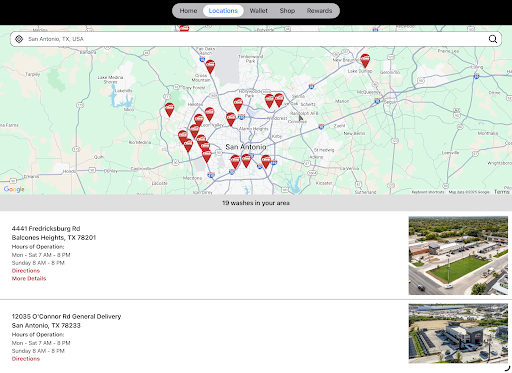Click the '19 washes in your area' banner
The height and width of the screenshot is (373, 512).
click(x=256, y=203)
